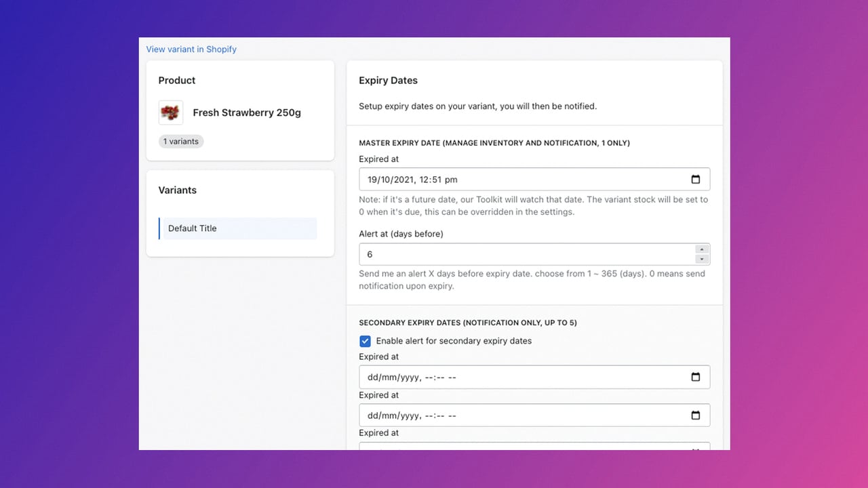Click the Variants card heading
Viewport: 868px width, 488px height.
pos(178,190)
